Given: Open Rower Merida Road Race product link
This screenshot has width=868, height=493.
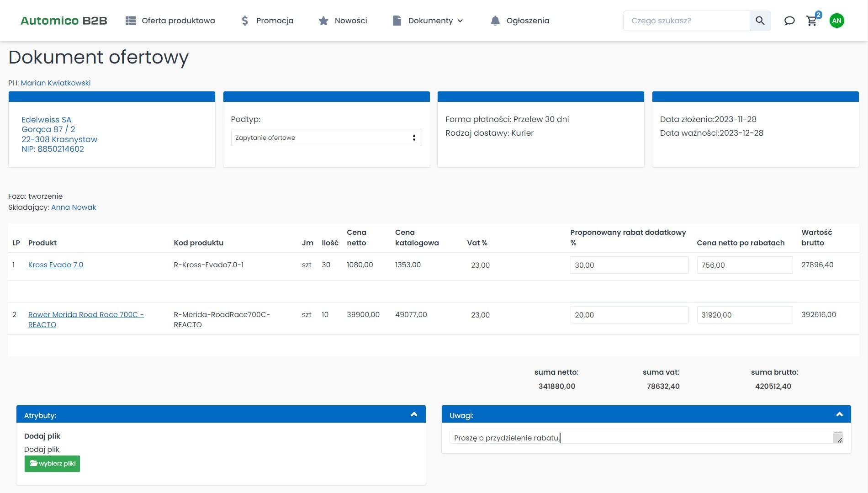Looking at the screenshot, I should click(85, 314).
